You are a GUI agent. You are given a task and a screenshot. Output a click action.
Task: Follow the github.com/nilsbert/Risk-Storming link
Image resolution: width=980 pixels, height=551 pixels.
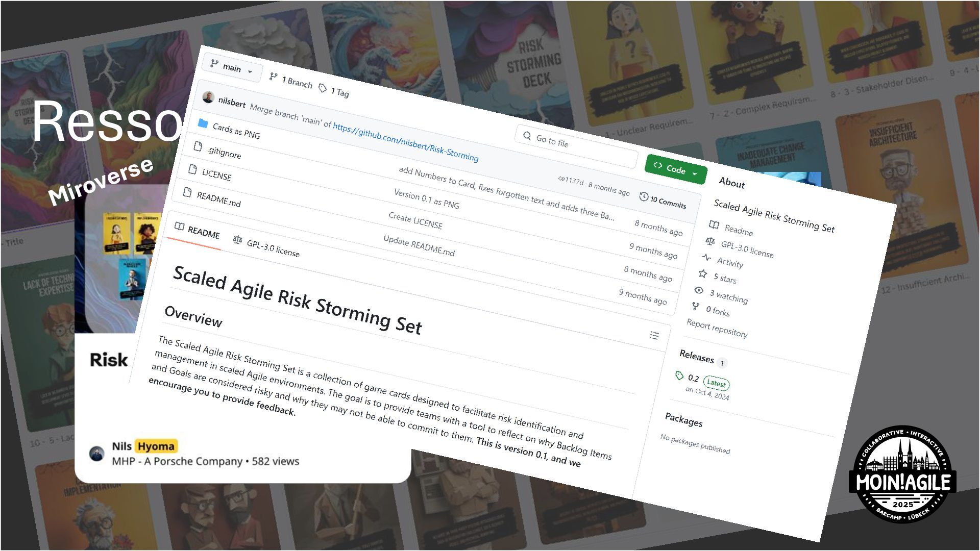[x=406, y=141]
